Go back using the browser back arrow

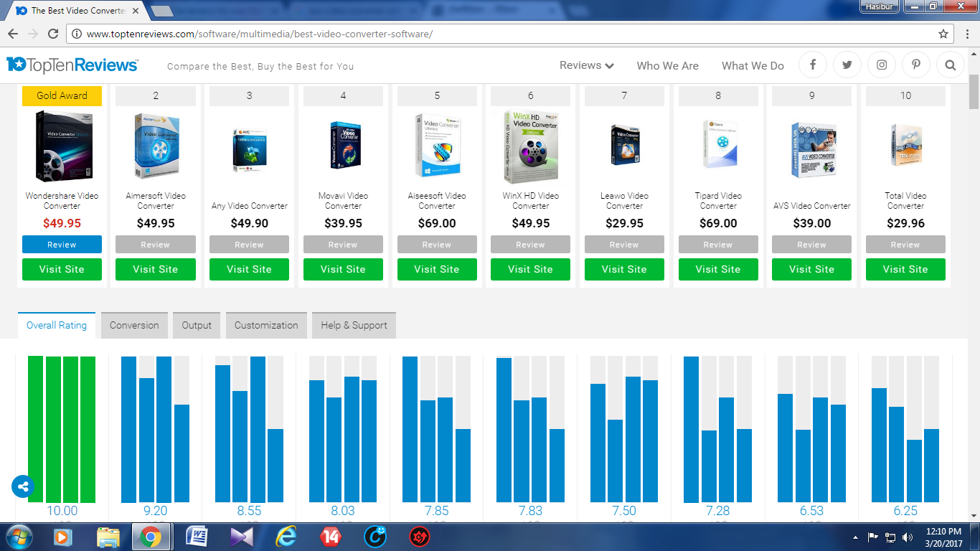[13, 34]
